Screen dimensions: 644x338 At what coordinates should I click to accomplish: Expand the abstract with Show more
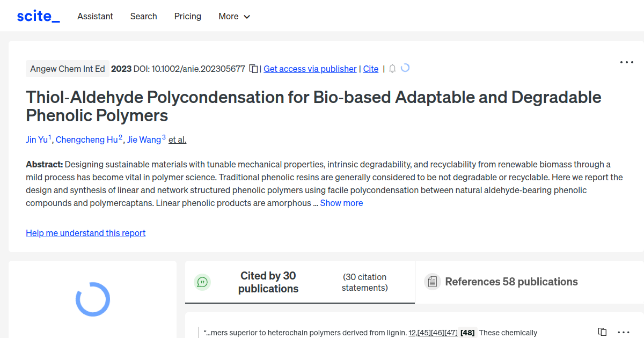click(341, 203)
